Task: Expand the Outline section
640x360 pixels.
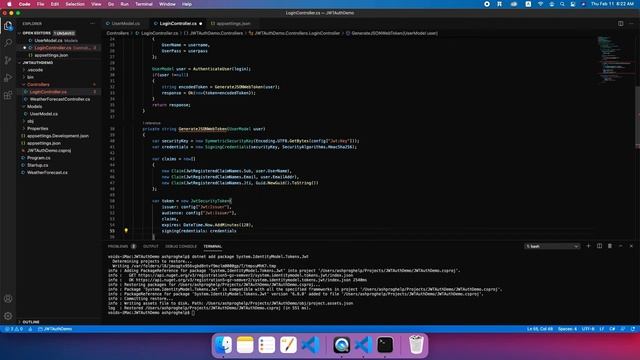Action: (31, 322)
